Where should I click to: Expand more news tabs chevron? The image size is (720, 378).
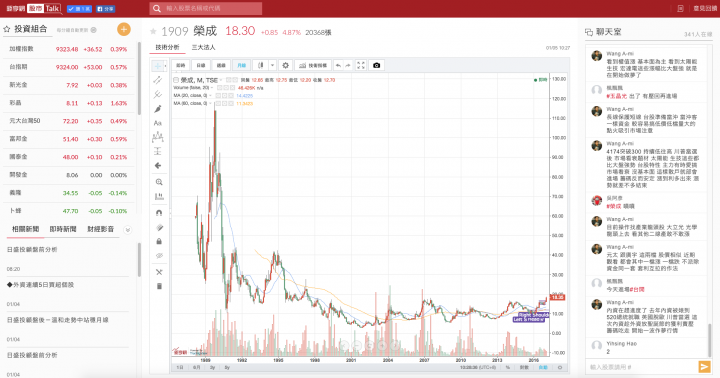(128, 230)
